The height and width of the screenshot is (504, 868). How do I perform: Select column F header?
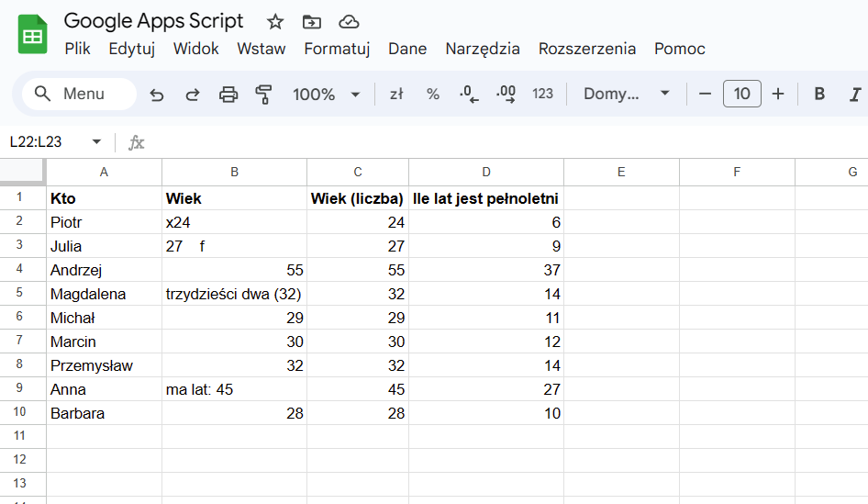coord(738,173)
